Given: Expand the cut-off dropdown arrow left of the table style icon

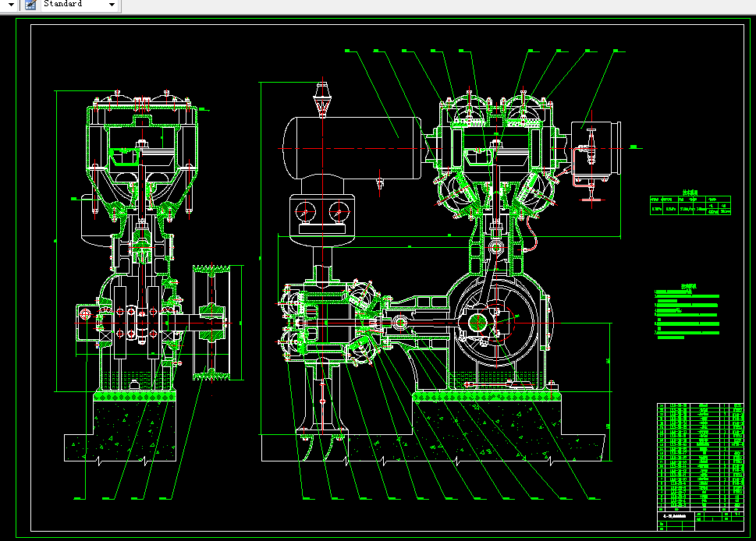Looking at the screenshot, I should [x=11, y=5].
